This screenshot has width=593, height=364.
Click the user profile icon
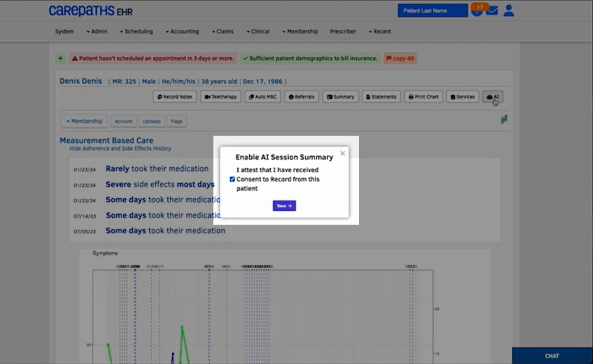pyautogui.click(x=509, y=11)
